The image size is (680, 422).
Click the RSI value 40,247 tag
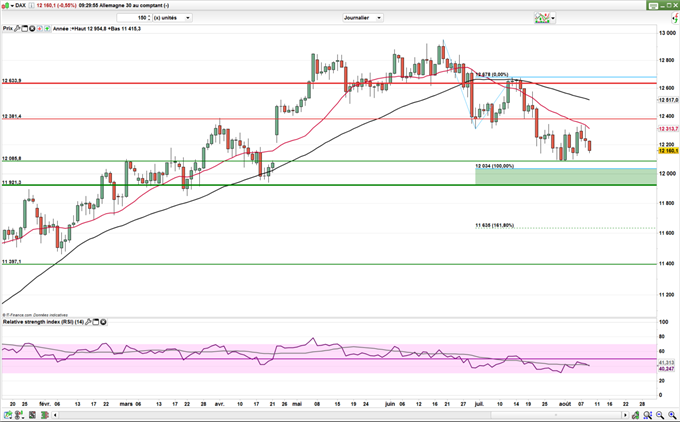[667, 369]
